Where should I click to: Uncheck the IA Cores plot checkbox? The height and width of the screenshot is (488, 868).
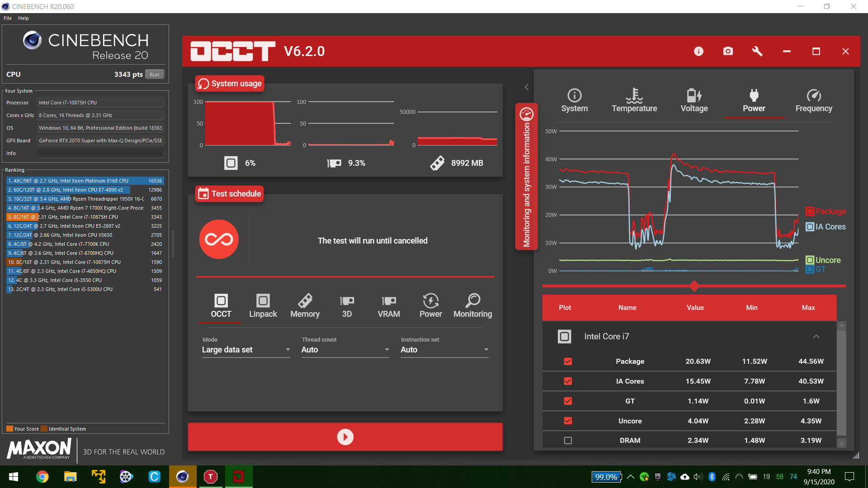(568, 381)
